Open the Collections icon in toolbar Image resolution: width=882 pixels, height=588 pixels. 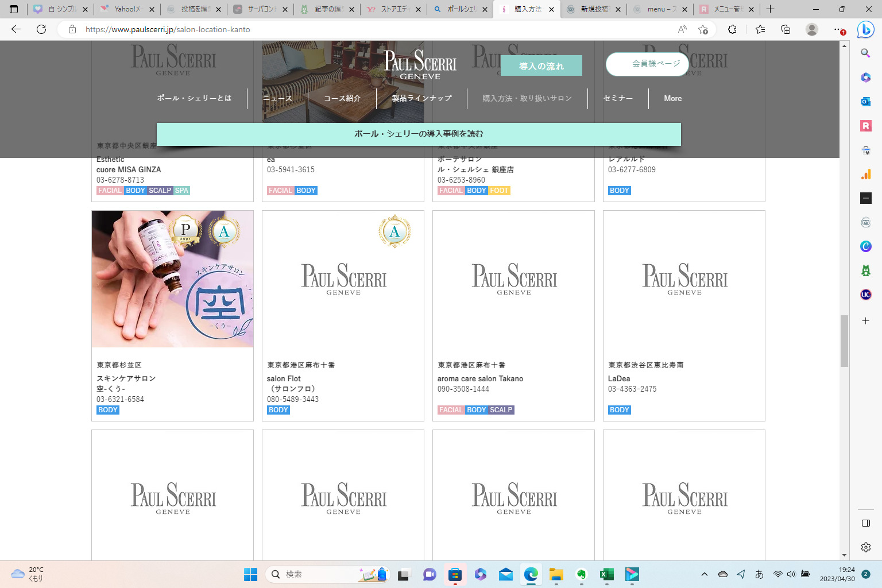pos(786,29)
